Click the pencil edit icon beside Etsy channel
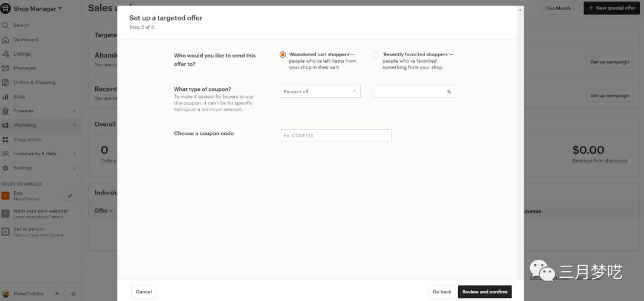 pyautogui.click(x=70, y=195)
